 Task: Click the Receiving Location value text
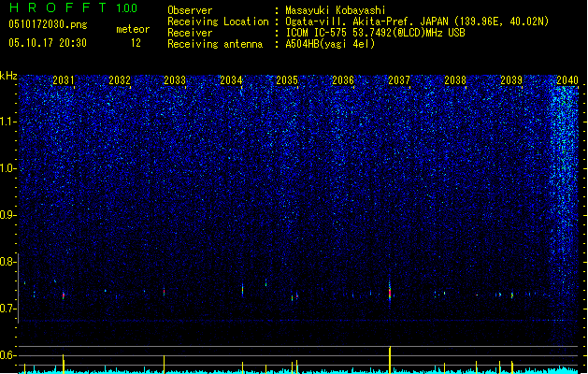pos(417,22)
